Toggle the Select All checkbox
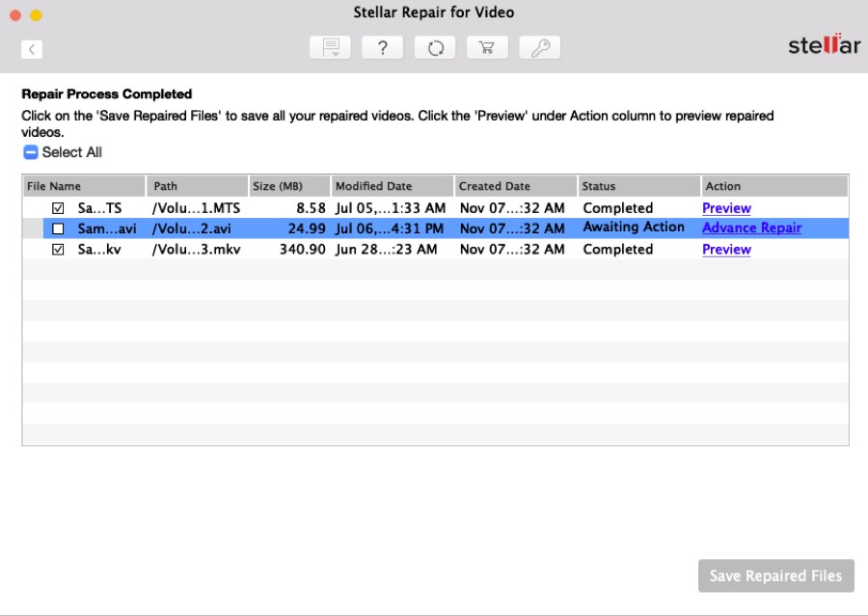 pos(30,152)
